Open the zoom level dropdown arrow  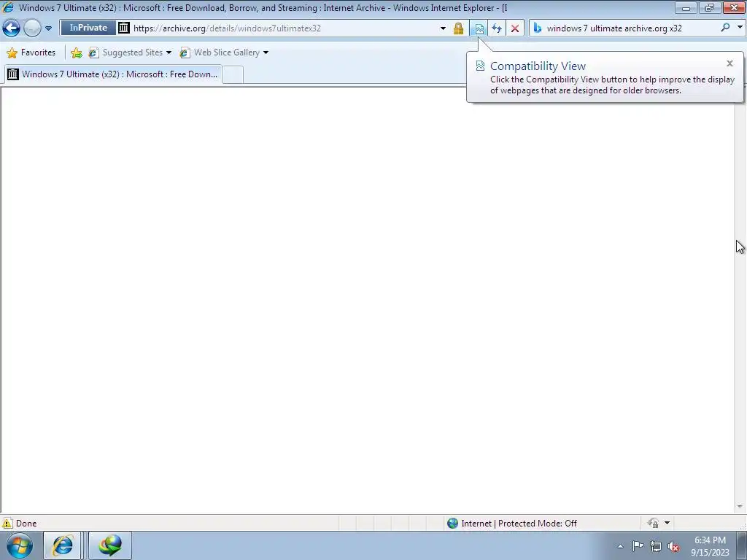pos(667,523)
